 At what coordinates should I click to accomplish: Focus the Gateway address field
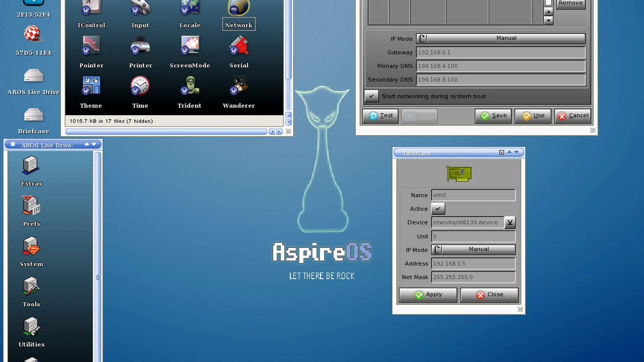(501, 52)
